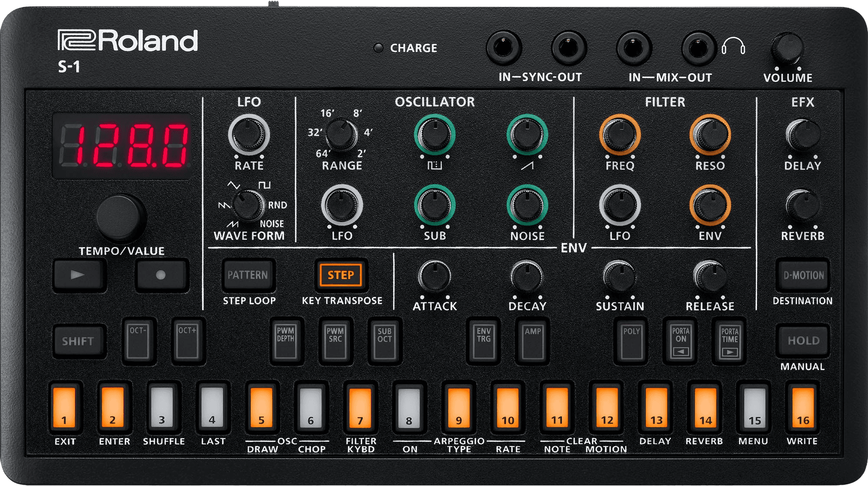Click step pad 6 labeled CHOP

tap(311, 407)
